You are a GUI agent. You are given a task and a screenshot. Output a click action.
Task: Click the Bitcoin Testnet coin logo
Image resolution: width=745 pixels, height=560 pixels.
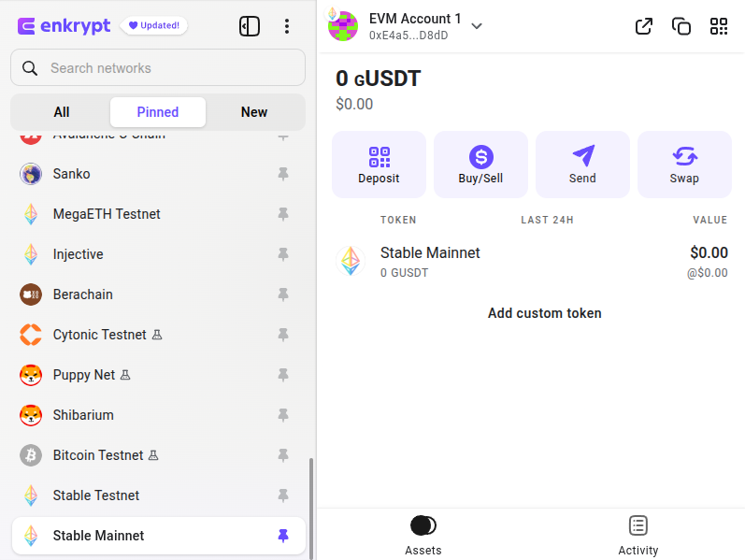tap(31, 455)
